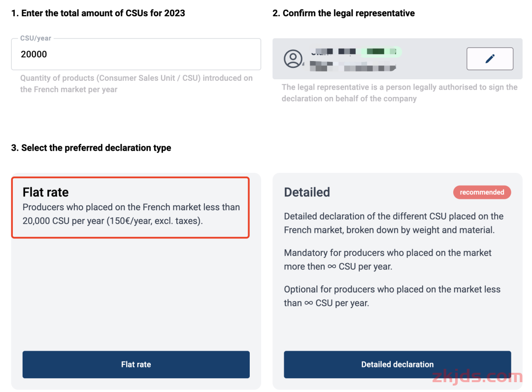Focus the CSU/year input field
Screen dimensions: 532x392
136,55
